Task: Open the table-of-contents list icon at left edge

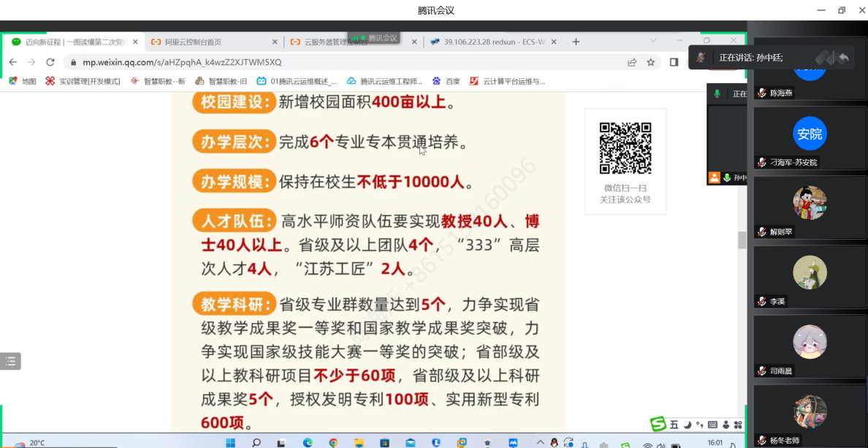Action: pos(10,361)
